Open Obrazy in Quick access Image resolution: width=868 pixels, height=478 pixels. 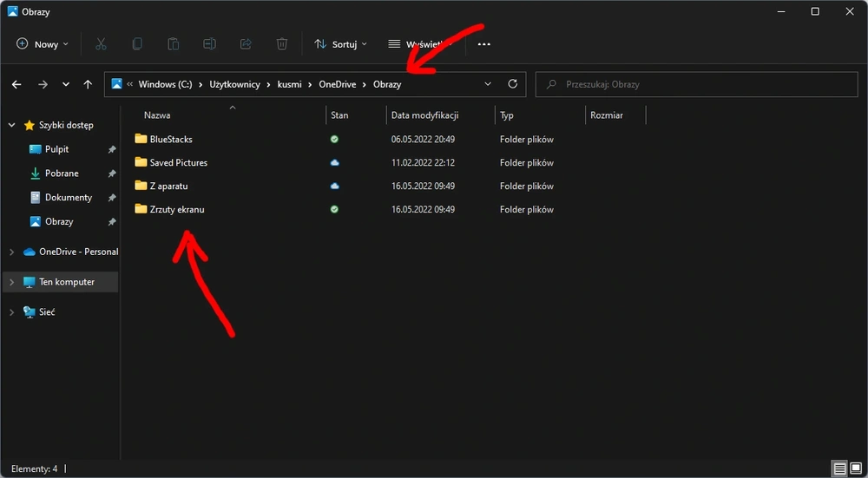tap(61, 222)
